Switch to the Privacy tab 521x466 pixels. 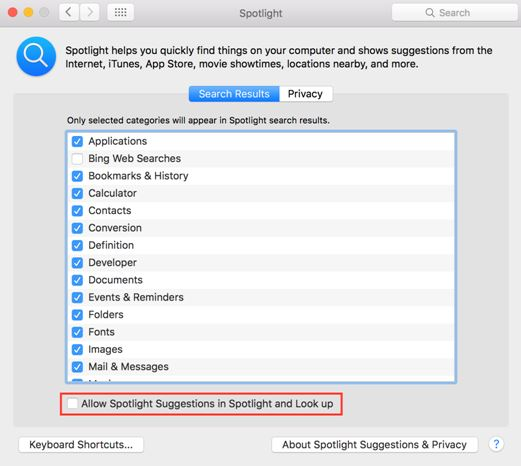click(x=306, y=94)
